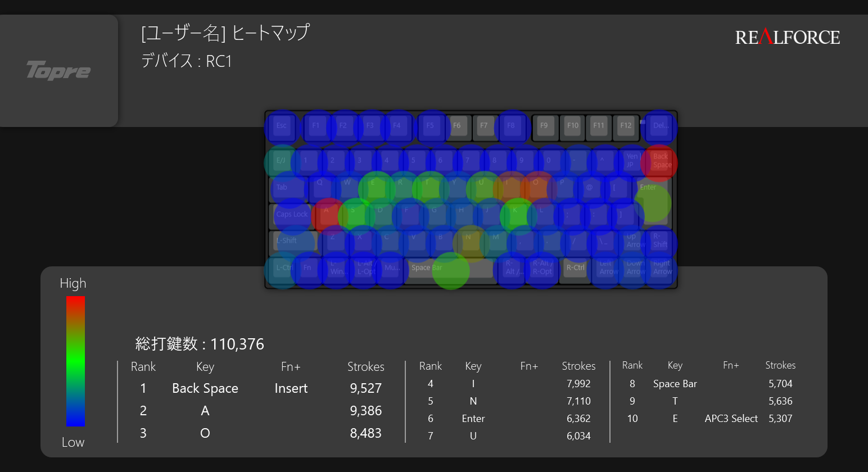Click the "[ユーザー名] ヒートマップ" title

click(x=225, y=33)
